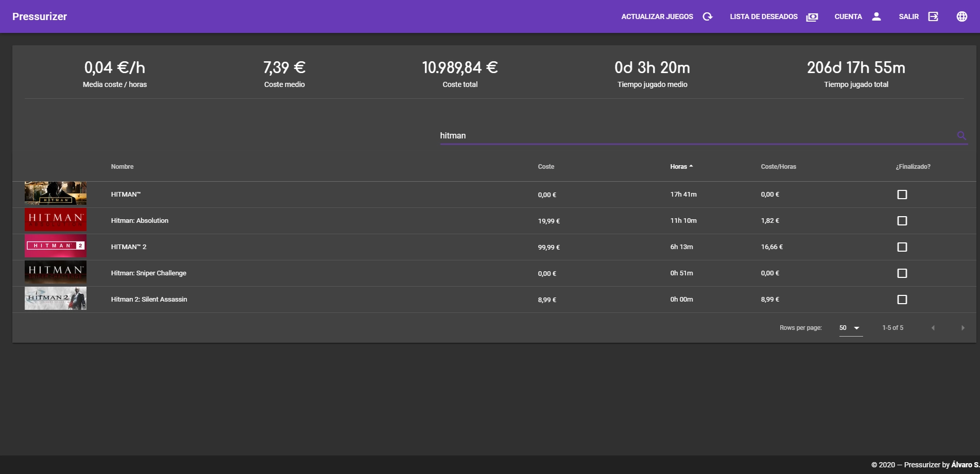Click SALIR to log out
The image size is (980, 474).
(908, 16)
